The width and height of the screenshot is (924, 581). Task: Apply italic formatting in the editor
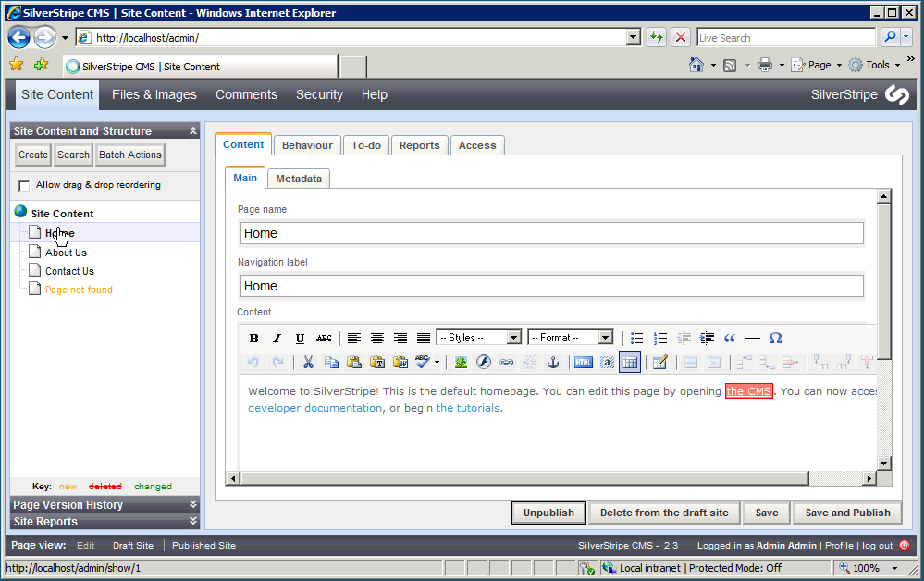(x=277, y=339)
